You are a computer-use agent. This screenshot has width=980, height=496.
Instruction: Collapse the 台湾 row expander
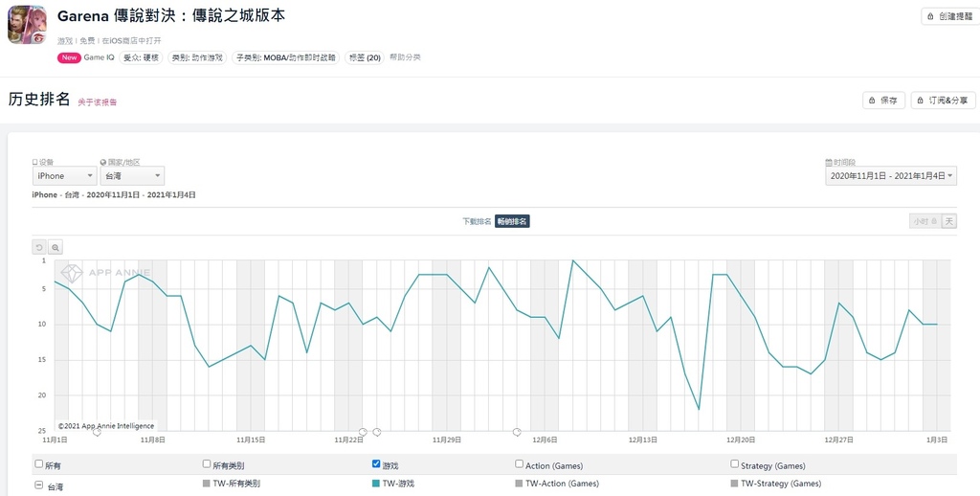pos(38,485)
